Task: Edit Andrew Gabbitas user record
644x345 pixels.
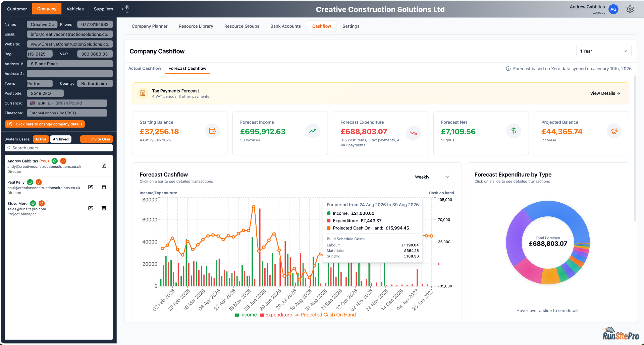Action: click(x=104, y=166)
